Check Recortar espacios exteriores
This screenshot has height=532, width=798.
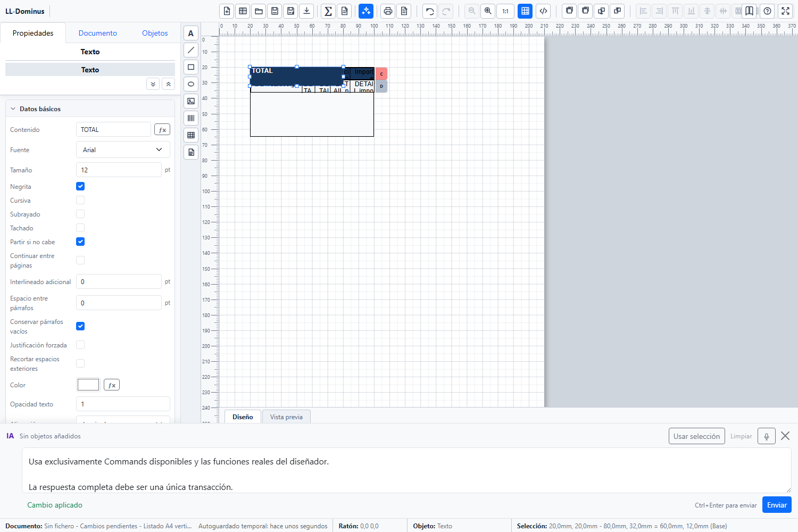pos(80,363)
